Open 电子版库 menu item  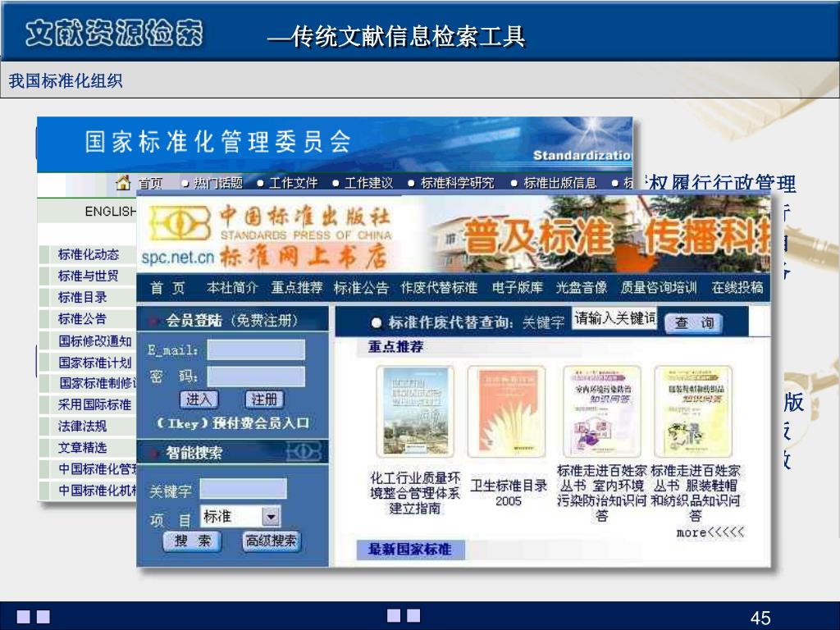518,288
